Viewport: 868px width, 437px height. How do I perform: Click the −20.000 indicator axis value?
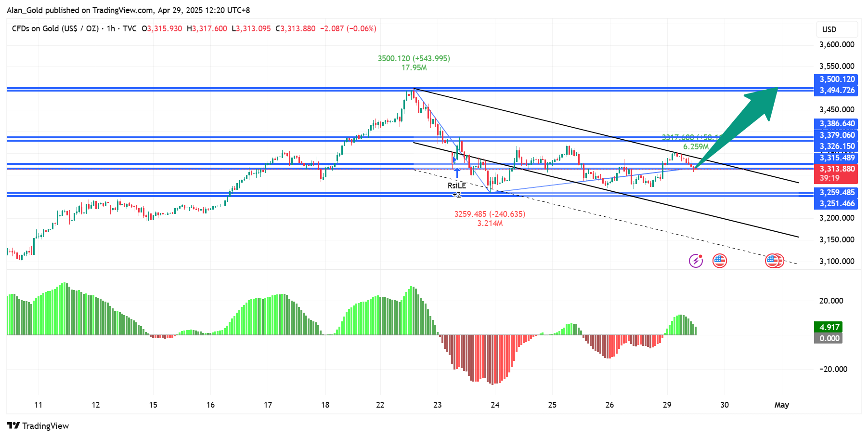[x=833, y=369]
